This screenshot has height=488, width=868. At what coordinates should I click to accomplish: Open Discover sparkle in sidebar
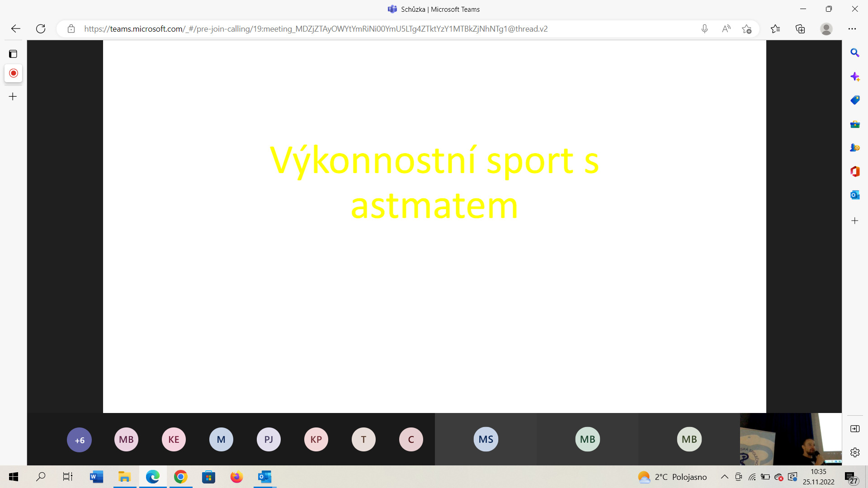855,76
